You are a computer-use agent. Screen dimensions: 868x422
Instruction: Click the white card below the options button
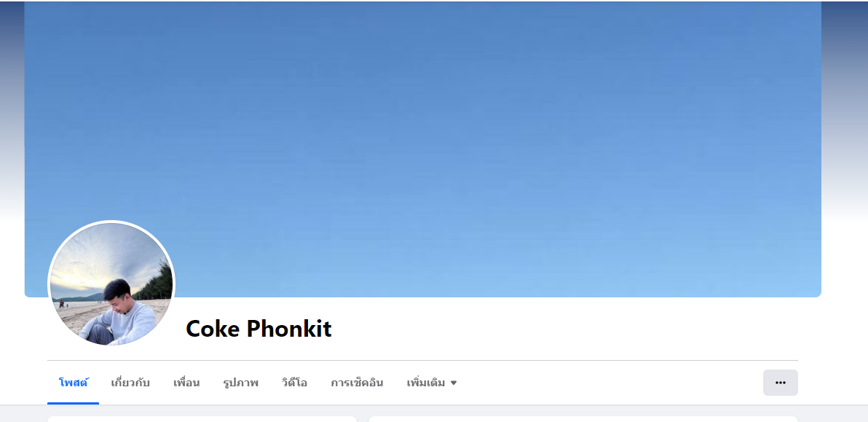[583, 419]
